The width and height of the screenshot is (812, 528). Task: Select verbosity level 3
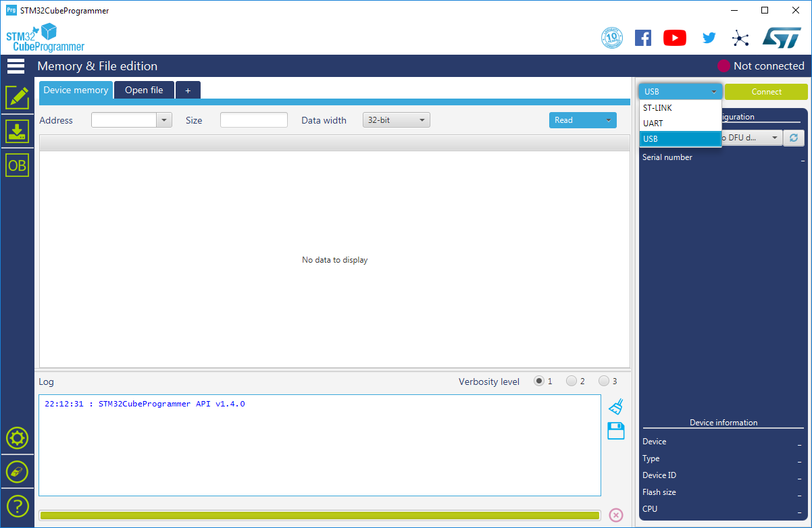[604, 381]
